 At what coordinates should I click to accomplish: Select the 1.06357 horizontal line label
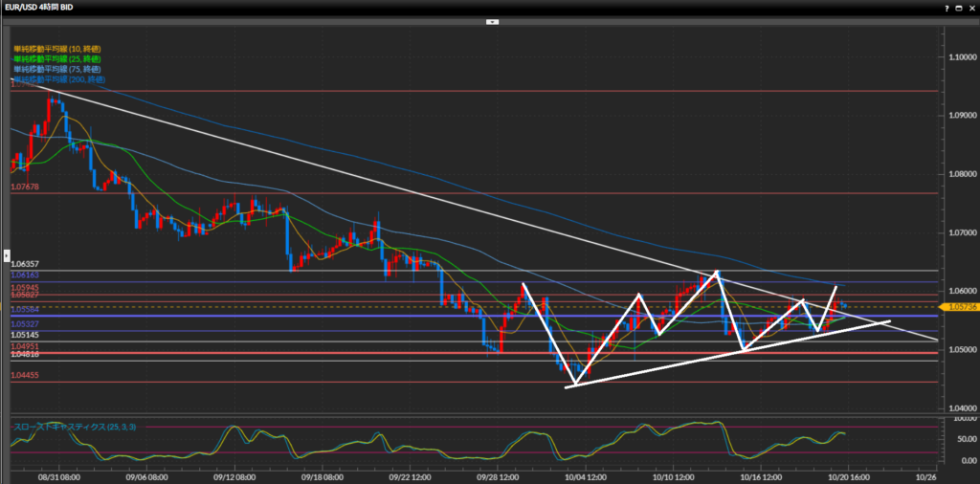tap(24, 264)
